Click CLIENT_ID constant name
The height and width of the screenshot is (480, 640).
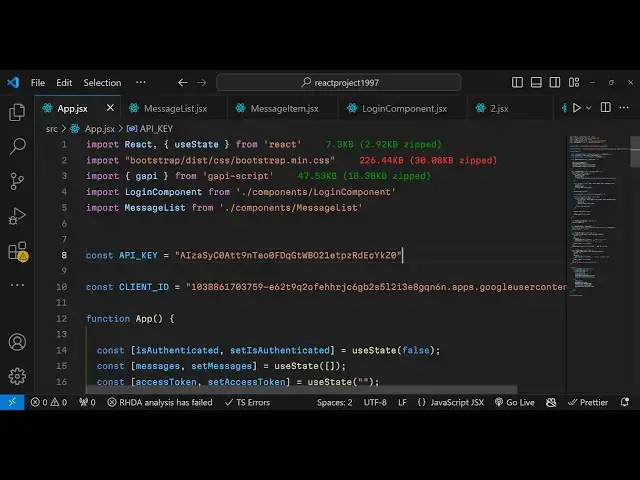point(144,287)
